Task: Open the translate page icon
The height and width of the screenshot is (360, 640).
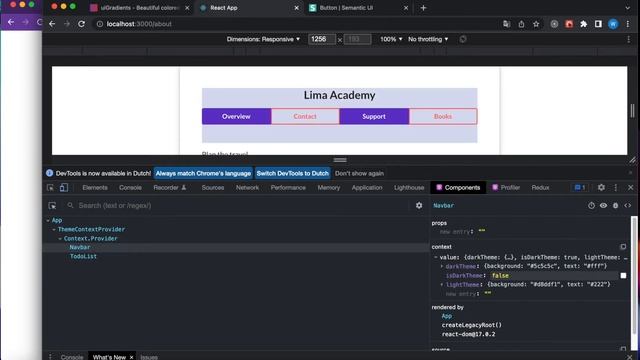Action: tap(507, 24)
